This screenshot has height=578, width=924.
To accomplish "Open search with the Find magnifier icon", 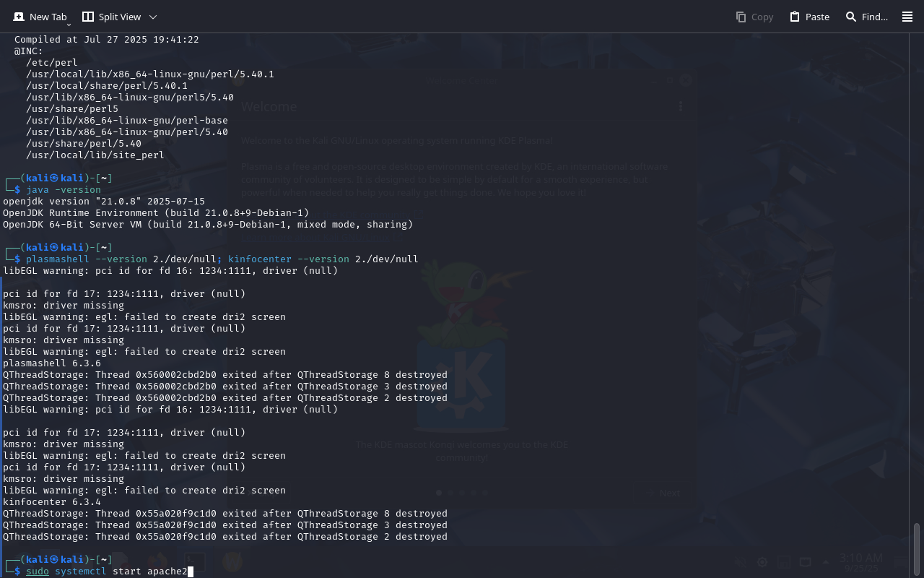I will tap(851, 17).
